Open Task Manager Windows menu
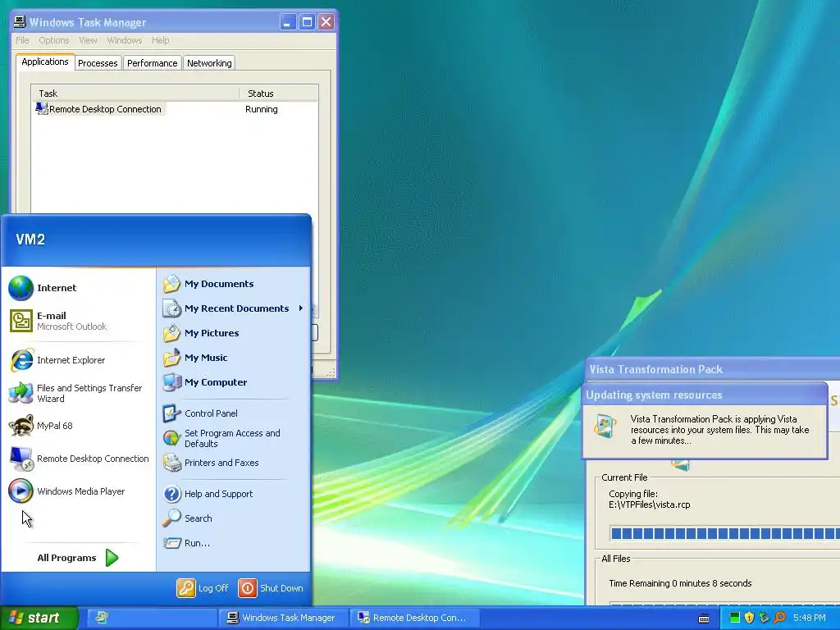Image resolution: width=840 pixels, height=630 pixels. [x=125, y=40]
